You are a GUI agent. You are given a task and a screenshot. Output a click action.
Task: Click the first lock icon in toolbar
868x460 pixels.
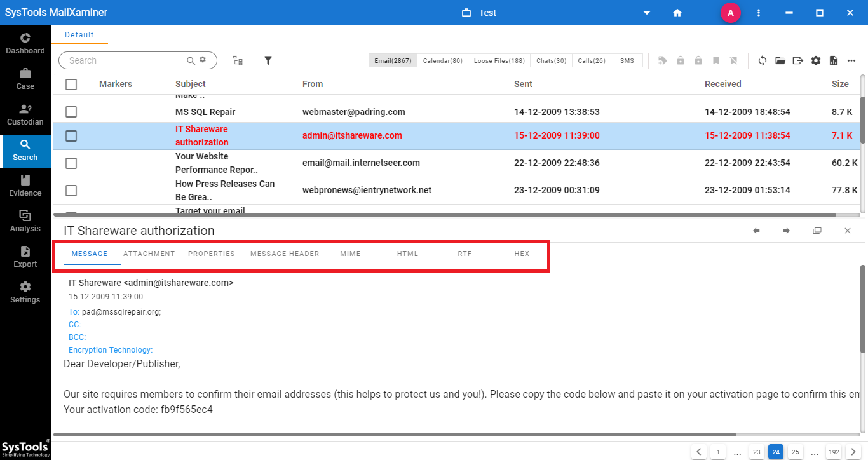681,60
